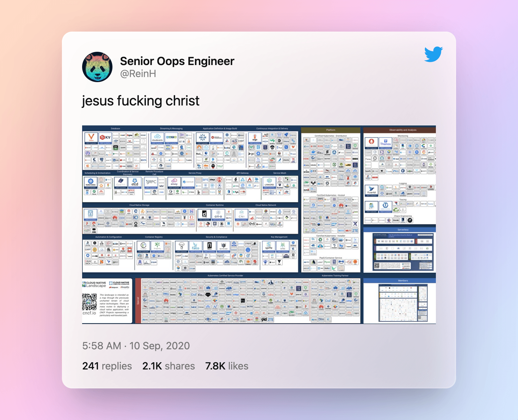The image size is (518, 420).
Task: Click the fluentd logo in Logging
Action: pyautogui.click(x=371, y=191)
